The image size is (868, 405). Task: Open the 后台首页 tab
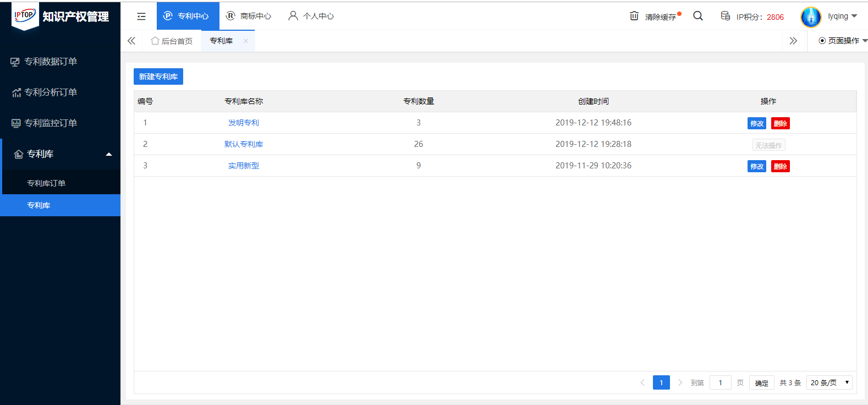[172, 41]
